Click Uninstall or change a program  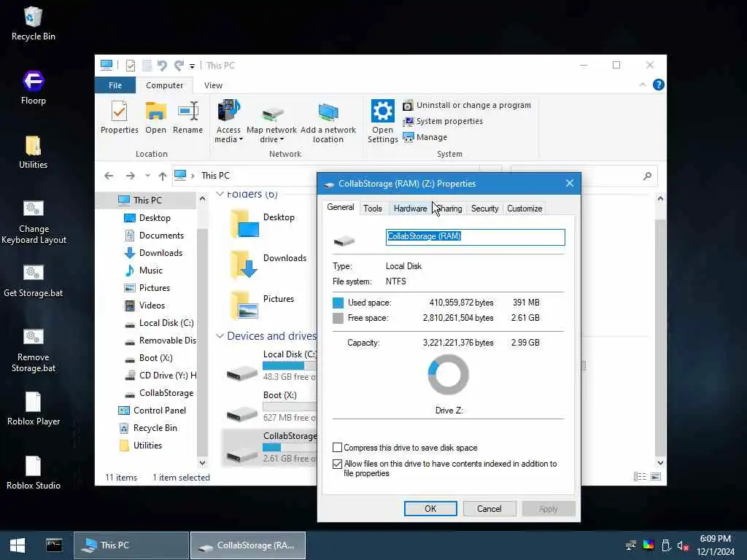pyautogui.click(x=467, y=105)
